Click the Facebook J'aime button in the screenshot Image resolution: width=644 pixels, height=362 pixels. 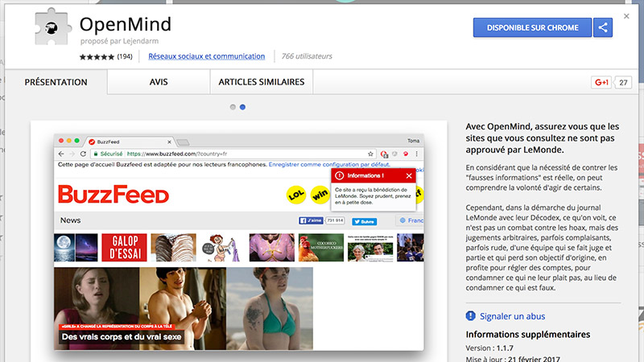pos(311,220)
